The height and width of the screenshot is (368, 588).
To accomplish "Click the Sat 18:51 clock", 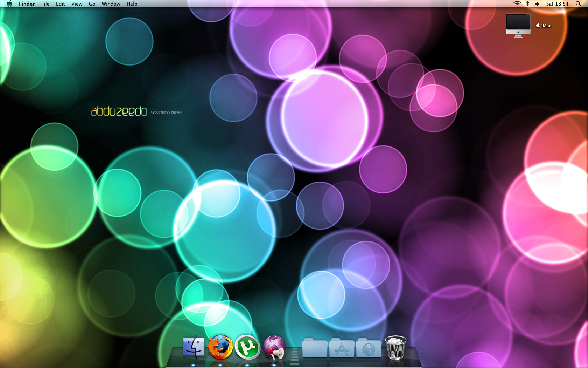I will tap(557, 4).
